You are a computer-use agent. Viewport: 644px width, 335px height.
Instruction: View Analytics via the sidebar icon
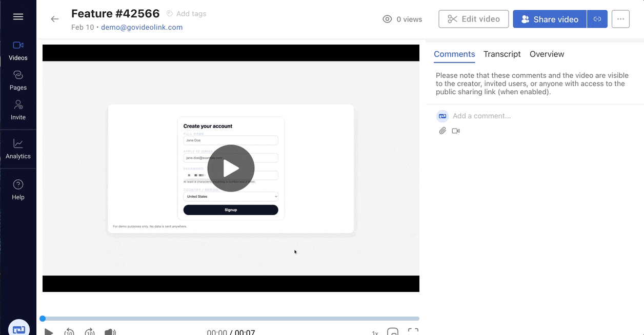[18, 149]
